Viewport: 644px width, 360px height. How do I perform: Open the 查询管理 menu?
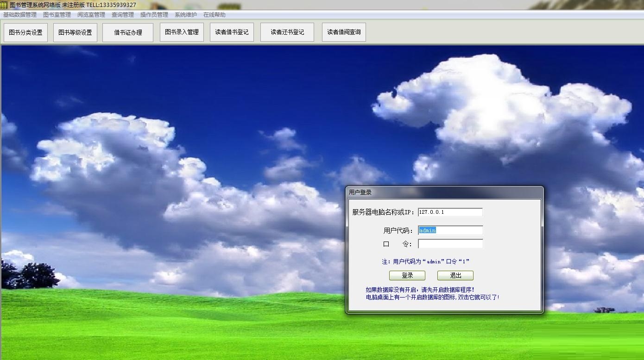[x=123, y=15]
